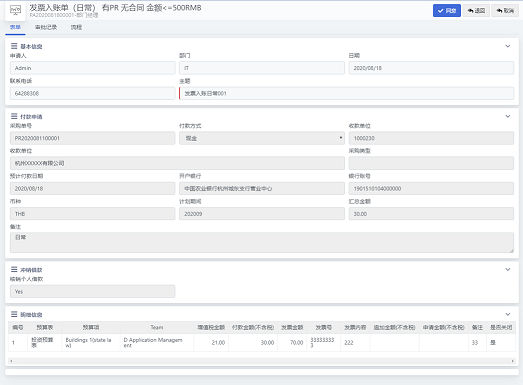Click the 计划期间 field showing 202009
The height and width of the screenshot is (385, 523).
262,214
